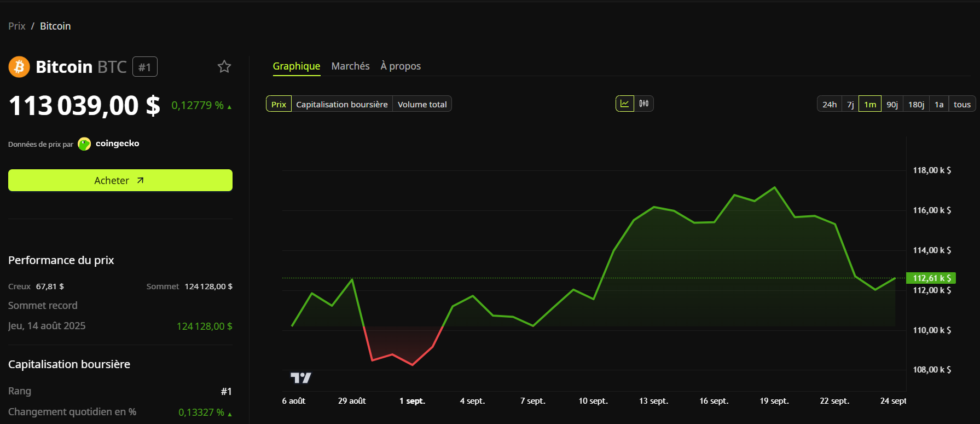Click the 112,00 k $ axis label
The height and width of the screenshot is (424, 980).
coord(932,290)
